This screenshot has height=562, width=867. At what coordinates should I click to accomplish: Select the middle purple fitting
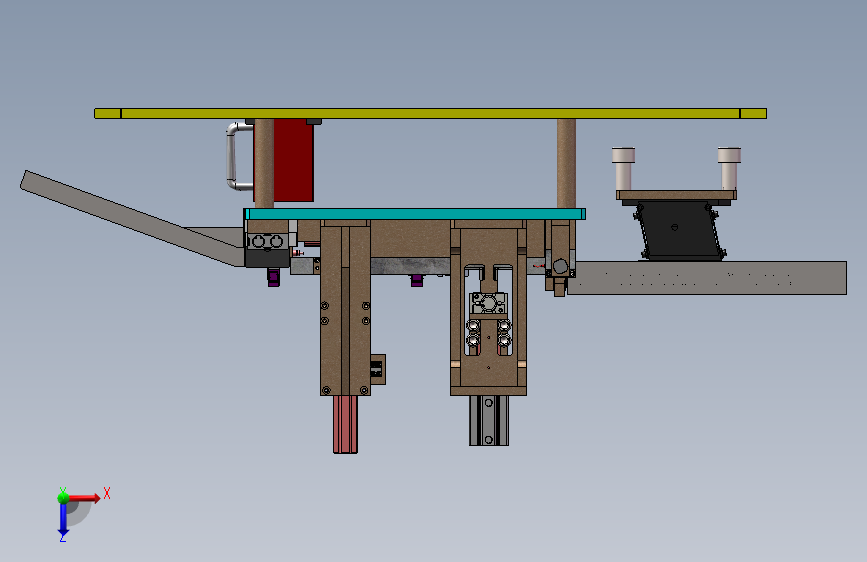417,280
